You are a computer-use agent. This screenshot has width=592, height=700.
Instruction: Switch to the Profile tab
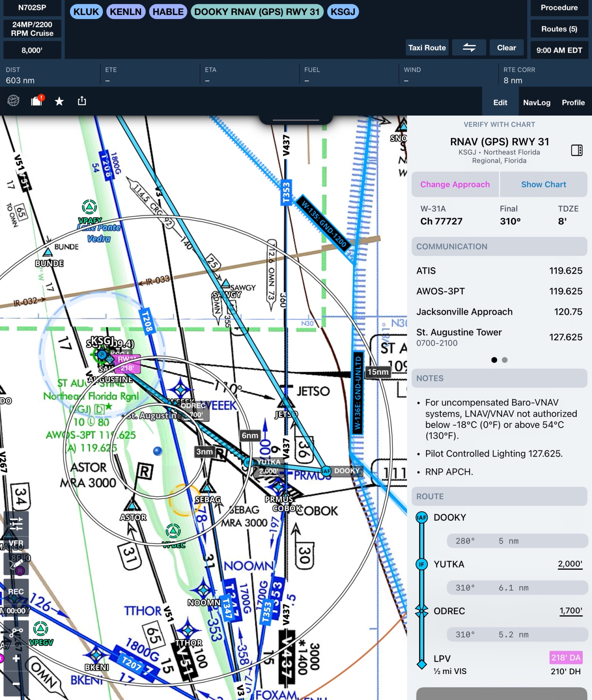point(573,102)
